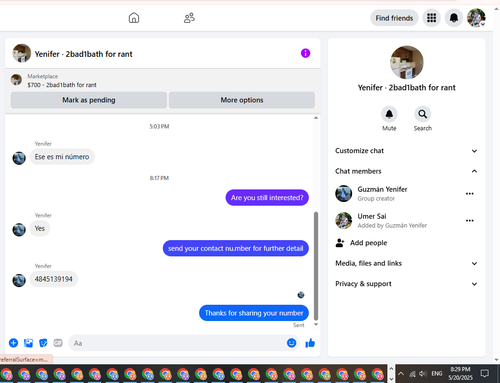This screenshot has width=500, height=383.
Task: Open Umer Sai member profile
Action: coord(372,216)
